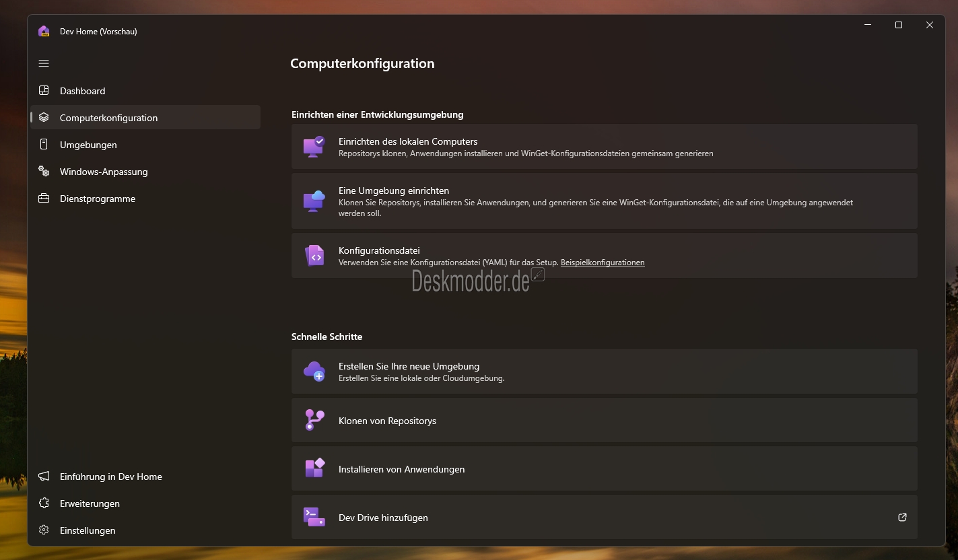
Task: Click the Konfigurationsdatei code file icon
Action: (x=314, y=255)
